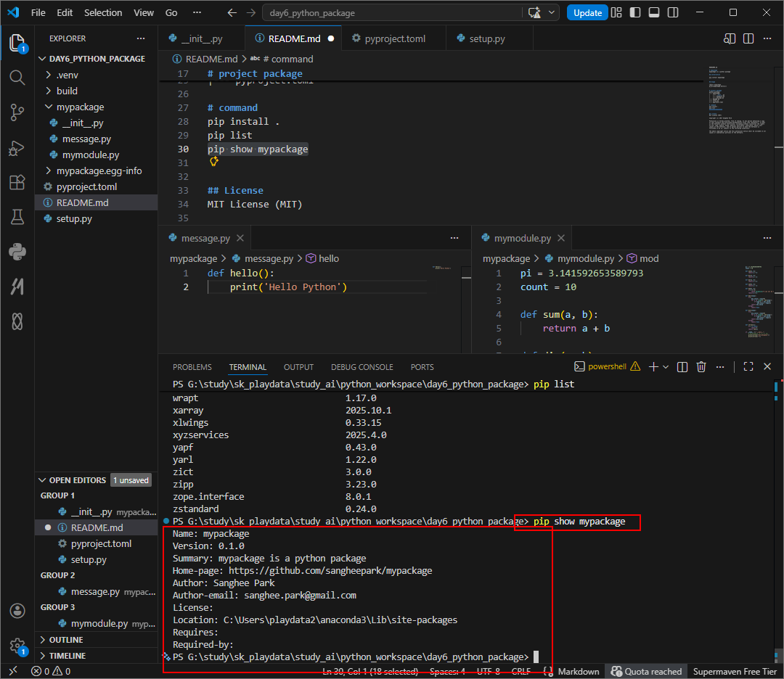Image resolution: width=784 pixels, height=679 pixels.
Task: Open the Testing flask view
Action: (x=17, y=217)
